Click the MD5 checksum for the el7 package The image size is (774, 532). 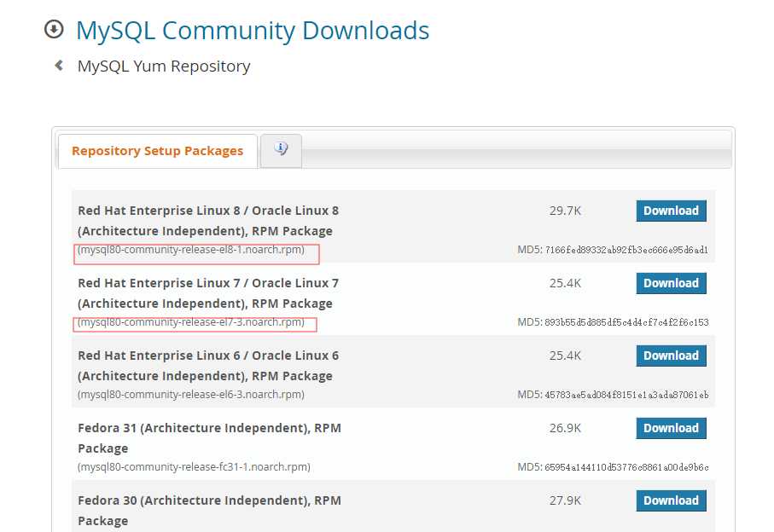613,322
